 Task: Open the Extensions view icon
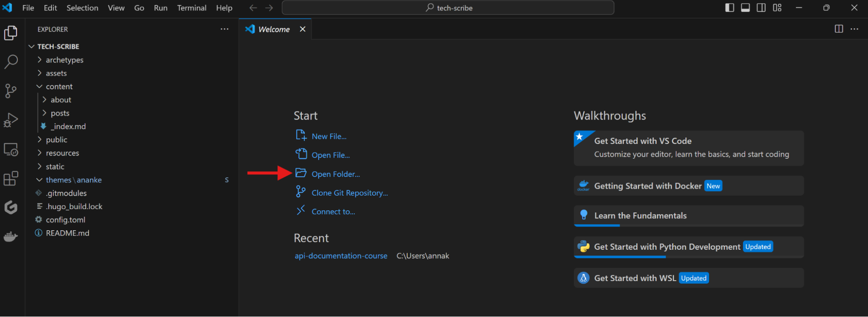[11, 178]
